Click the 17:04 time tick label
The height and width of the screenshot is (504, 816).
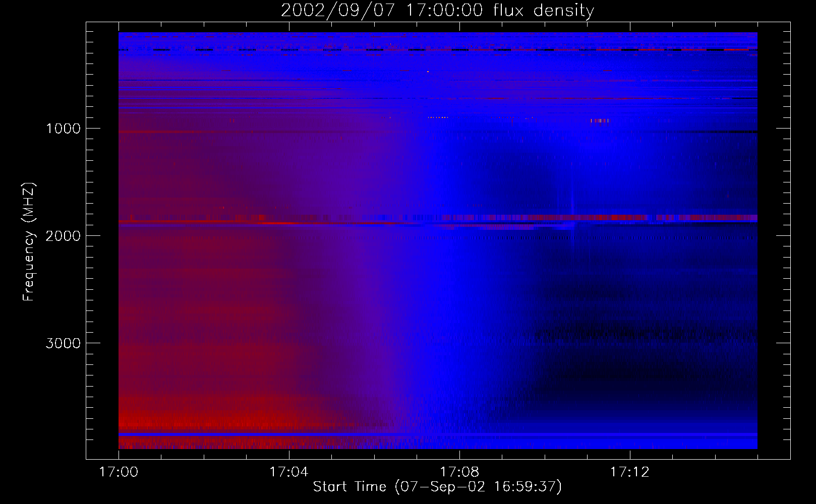[289, 472]
